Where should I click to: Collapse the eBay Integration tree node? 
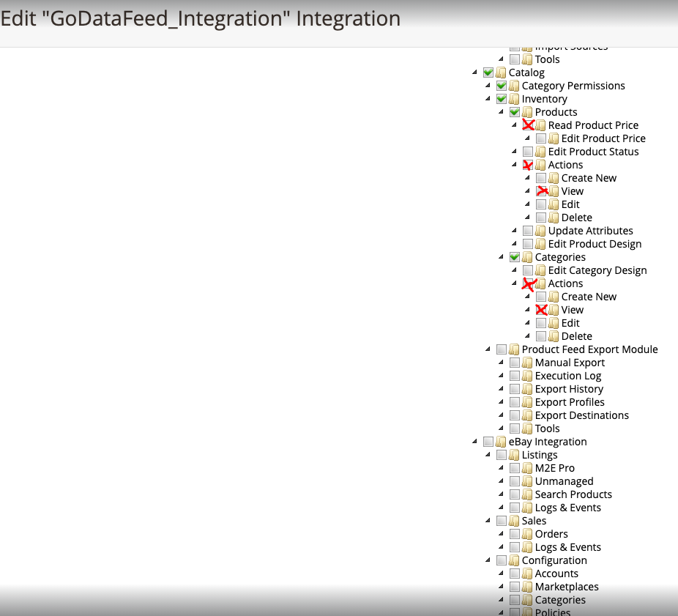[x=474, y=441]
